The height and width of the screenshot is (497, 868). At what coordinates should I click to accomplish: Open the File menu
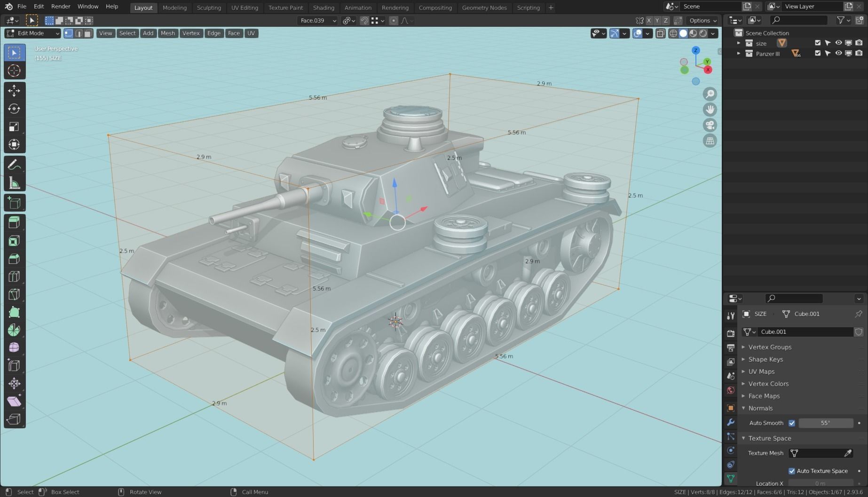point(22,7)
